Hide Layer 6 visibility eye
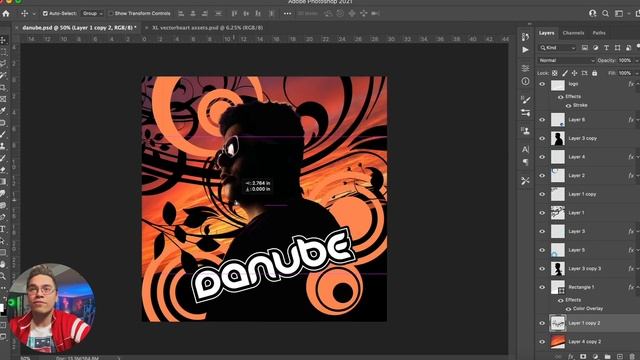 [x=542, y=120]
